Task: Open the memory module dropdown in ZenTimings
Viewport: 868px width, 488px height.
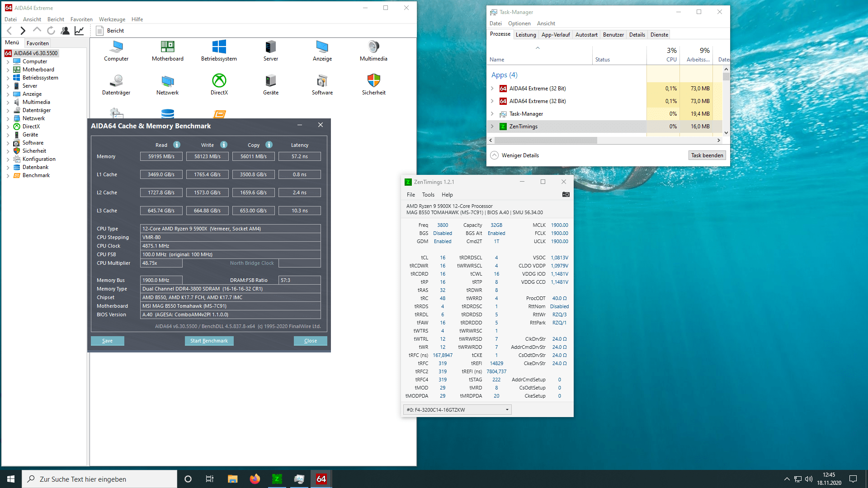Action: click(457, 410)
